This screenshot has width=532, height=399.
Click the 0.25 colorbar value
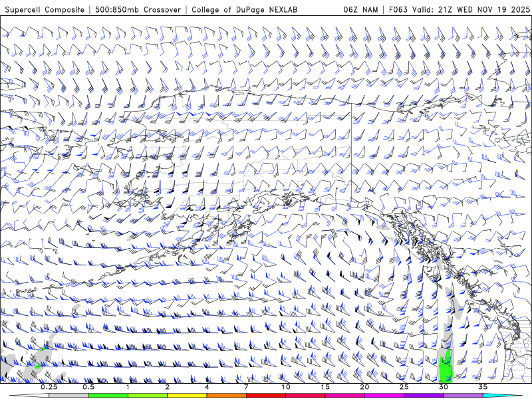click(49, 387)
